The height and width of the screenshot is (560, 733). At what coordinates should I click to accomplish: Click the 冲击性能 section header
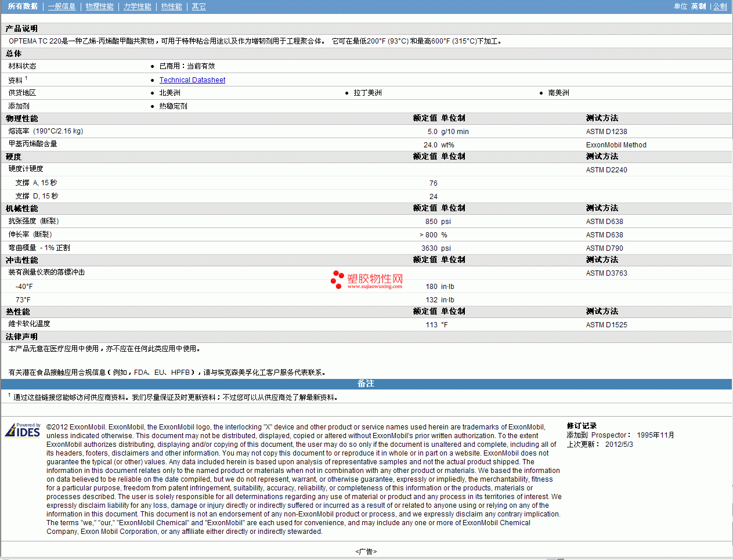point(21,260)
